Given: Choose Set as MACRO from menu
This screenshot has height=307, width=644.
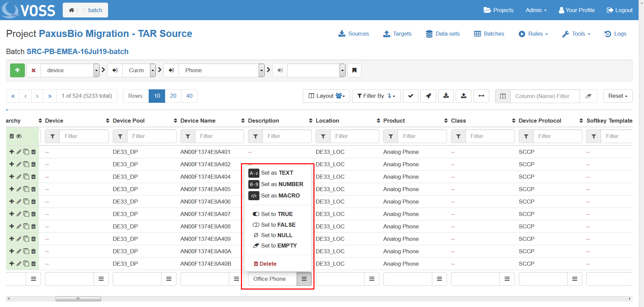Looking at the screenshot, I should (x=280, y=195).
